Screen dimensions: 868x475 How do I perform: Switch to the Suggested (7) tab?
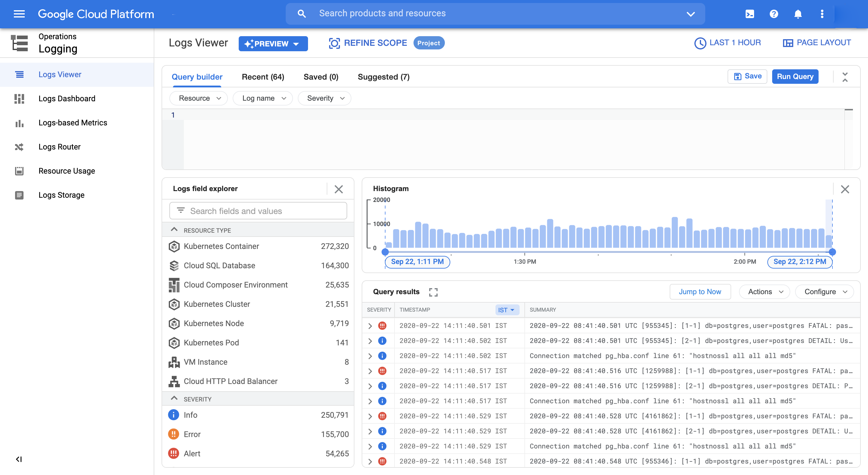[383, 77]
